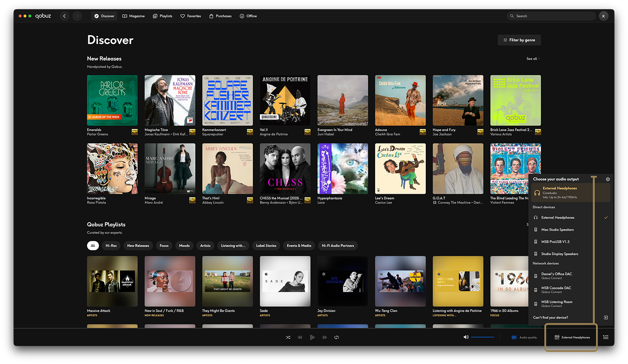
Task: Skip to the next track
Action: pos(325,337)
